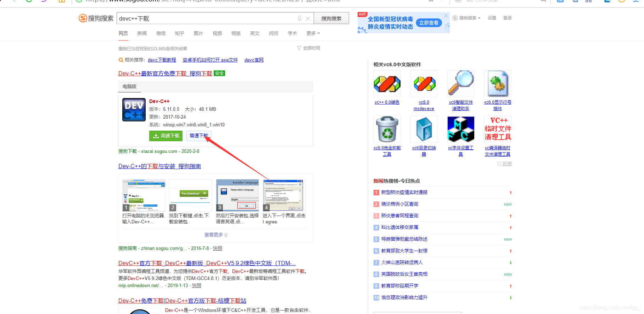The image size is (644, 314).
Task: Click the vc6.0 msdev.exe software icon
Action: [x=424, y=84]
